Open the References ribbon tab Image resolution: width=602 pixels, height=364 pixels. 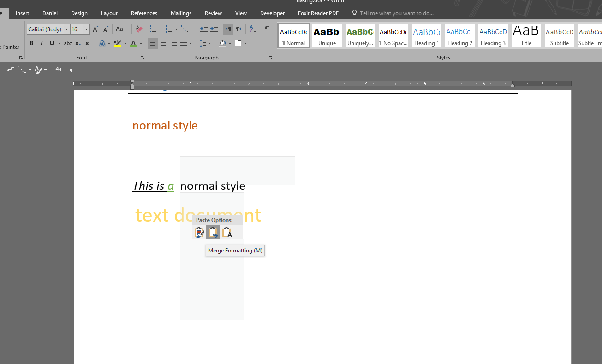click(144, 13)
